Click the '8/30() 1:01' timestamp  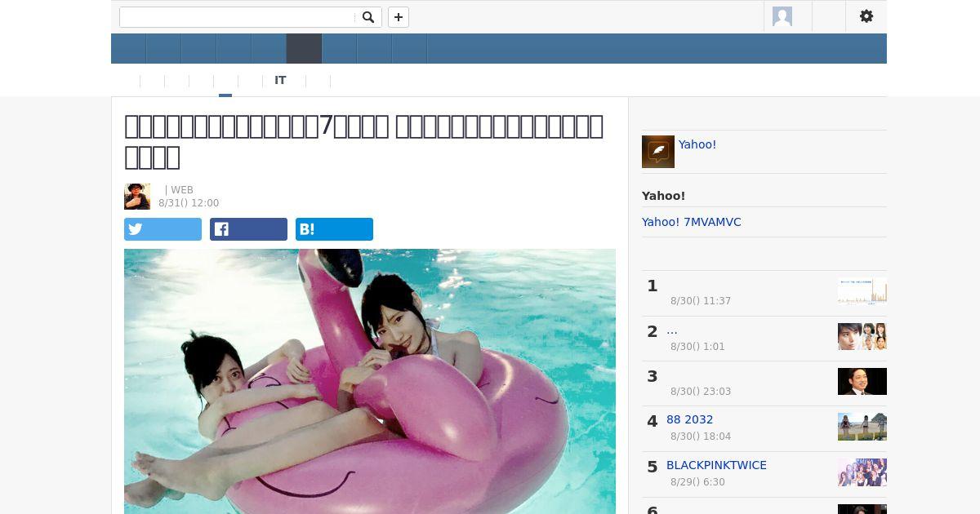pos(697,347)
